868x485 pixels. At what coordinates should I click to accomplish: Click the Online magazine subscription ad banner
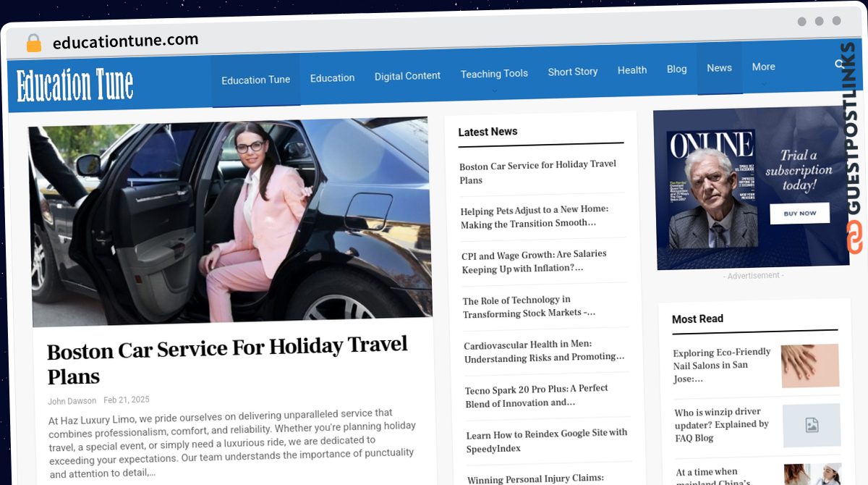tap(753, 189)
